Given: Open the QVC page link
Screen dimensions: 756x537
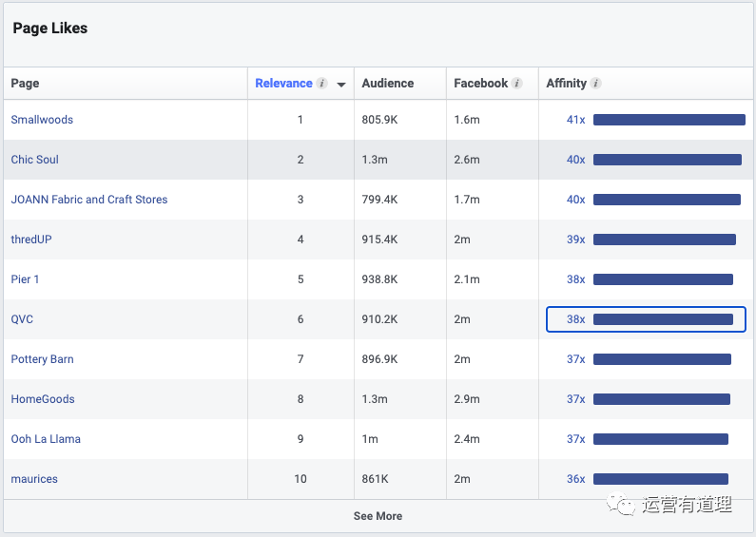Looking at the screenshot, I should click(22, 319).
